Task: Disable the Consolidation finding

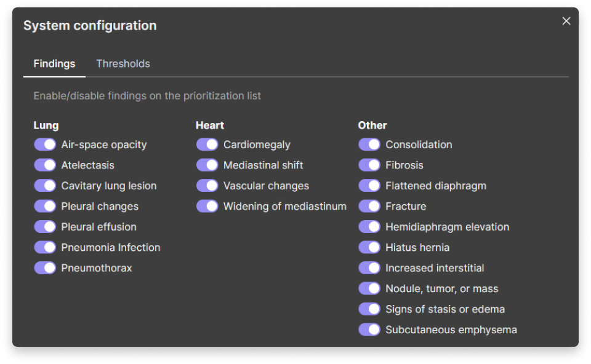Action: click(369, 144)
